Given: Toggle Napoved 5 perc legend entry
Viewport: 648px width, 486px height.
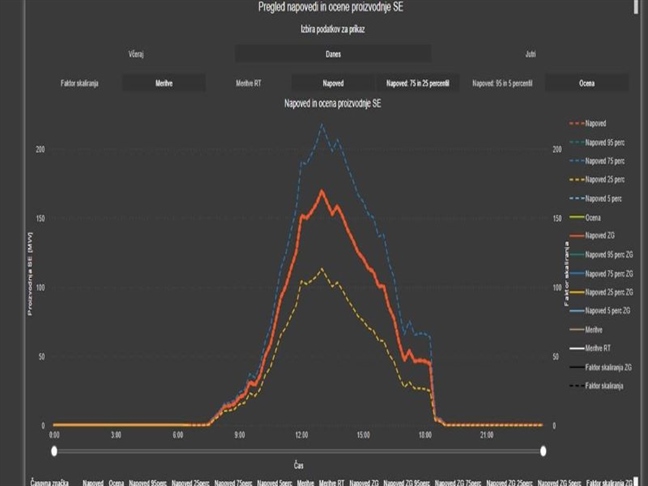Looking at the screenshot, I should 596,198.
